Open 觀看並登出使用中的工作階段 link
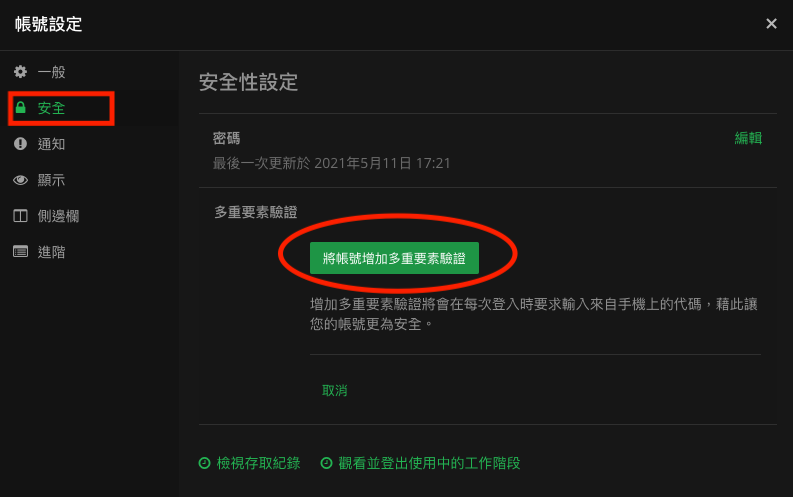 click(429, 463)
